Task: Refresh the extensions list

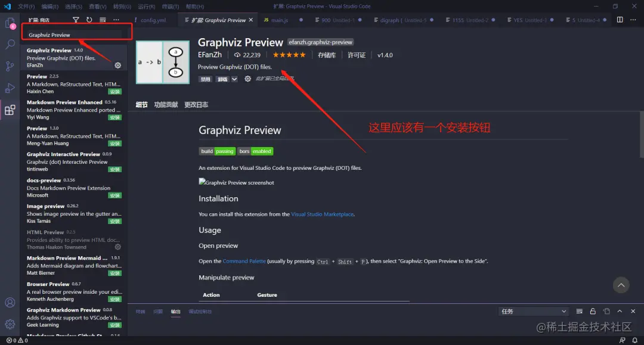Action: coord(89,20)
